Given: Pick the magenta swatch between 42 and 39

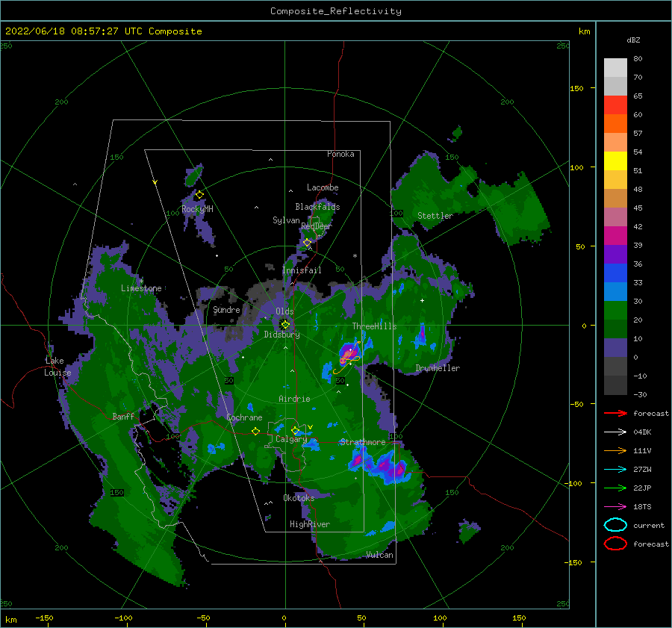Looking at the screenshot, I should coord(615,236).
